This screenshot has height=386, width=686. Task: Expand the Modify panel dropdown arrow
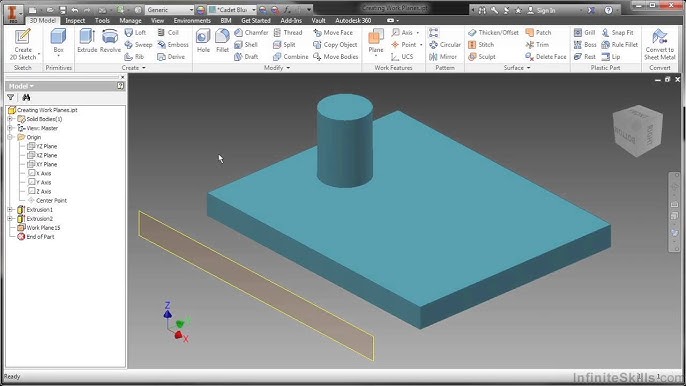pos(288,68)
